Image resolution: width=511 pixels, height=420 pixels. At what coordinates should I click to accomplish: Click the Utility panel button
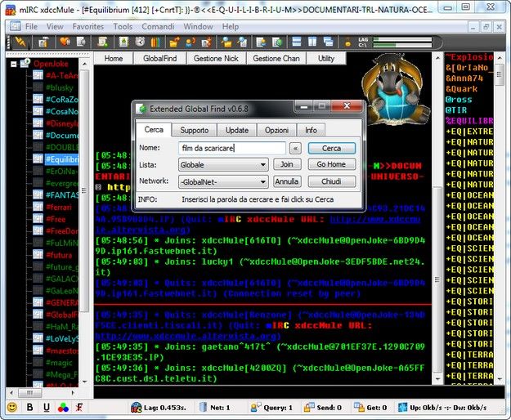pyautogui.click(x=326, y=59)
